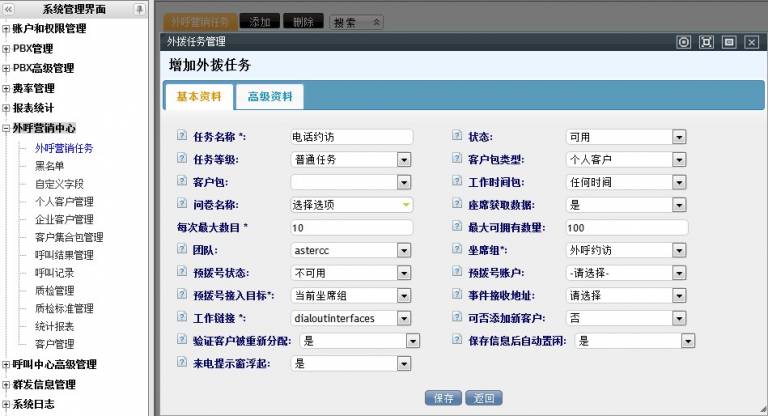768x416 pixels.
Task: Open 黑名单 in the sidebar menu
Action: (49, 166)
